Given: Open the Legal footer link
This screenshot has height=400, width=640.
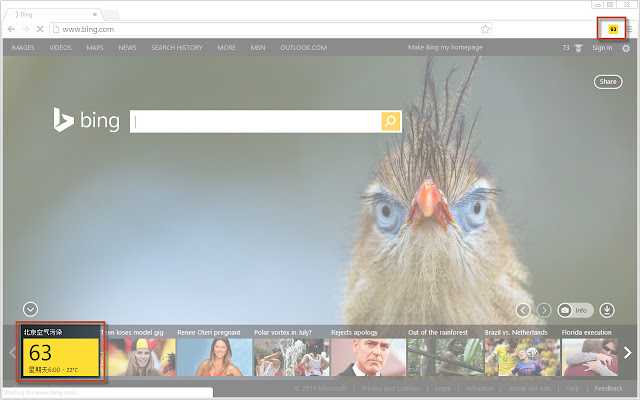Looking at the screenshot, I should [442, 389].
